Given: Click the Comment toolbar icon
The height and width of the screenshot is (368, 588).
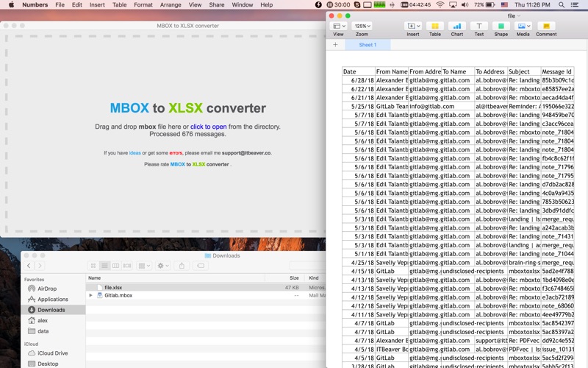Looking at the screenshot, I should (546, 26).
